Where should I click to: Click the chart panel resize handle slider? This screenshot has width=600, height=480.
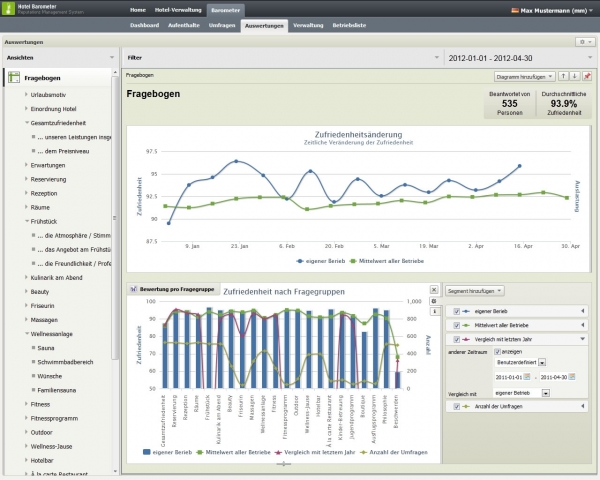click(284, 464)
